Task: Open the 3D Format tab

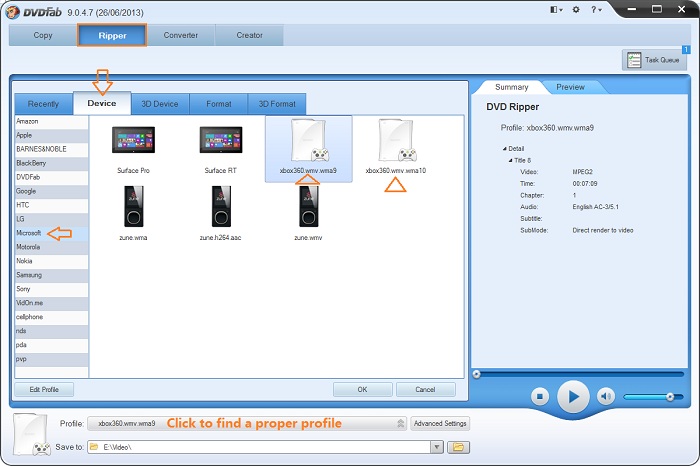Action: [277, 104]
